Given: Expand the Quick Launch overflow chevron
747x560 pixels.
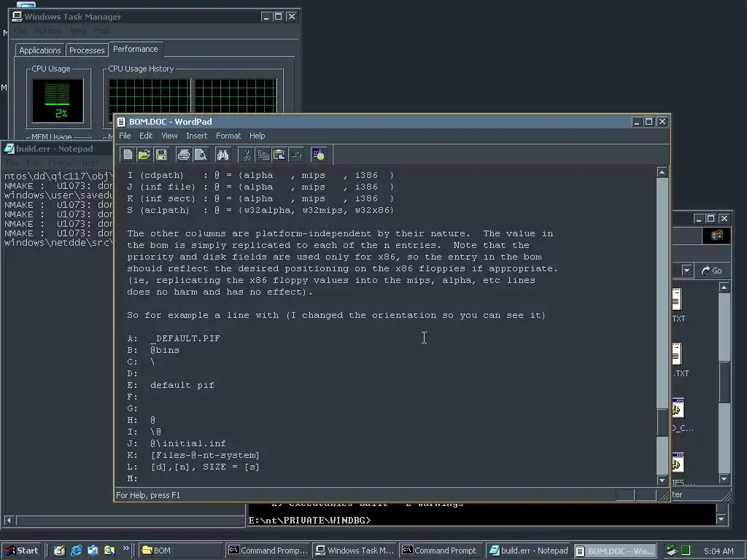Looking at the screenshot, I should coord(125,548).
